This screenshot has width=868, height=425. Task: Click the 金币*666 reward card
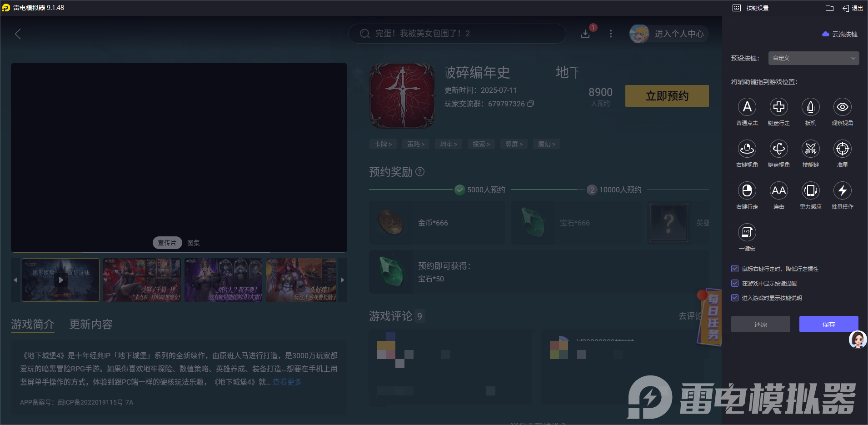437,223
